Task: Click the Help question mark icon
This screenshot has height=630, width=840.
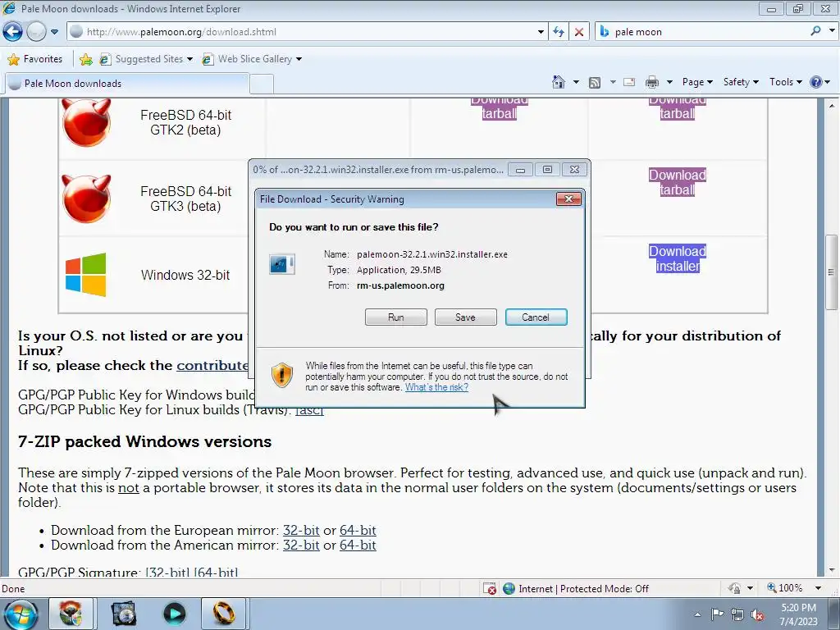Action: 816,82
